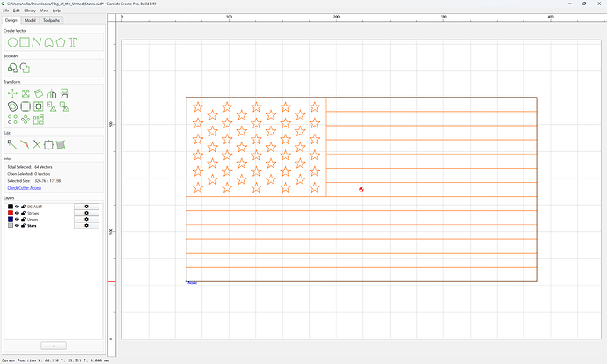
Task: Open the File menu
Action: click(6, 11)
